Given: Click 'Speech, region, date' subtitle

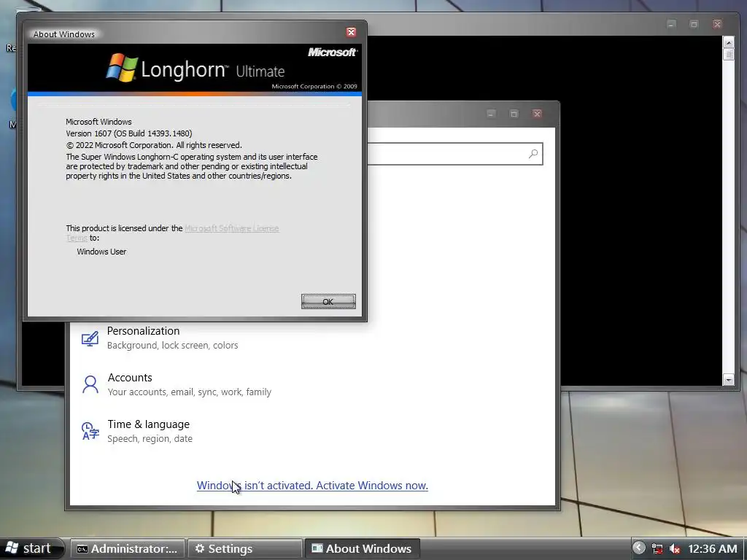Looking at the screenshot, I should tap(150, 438).
